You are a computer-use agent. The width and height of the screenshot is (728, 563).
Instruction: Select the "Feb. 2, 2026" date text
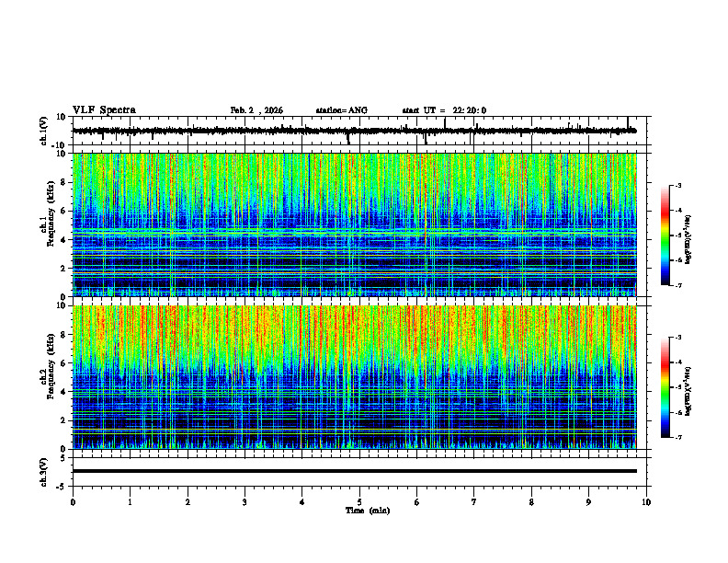point(256,110)
